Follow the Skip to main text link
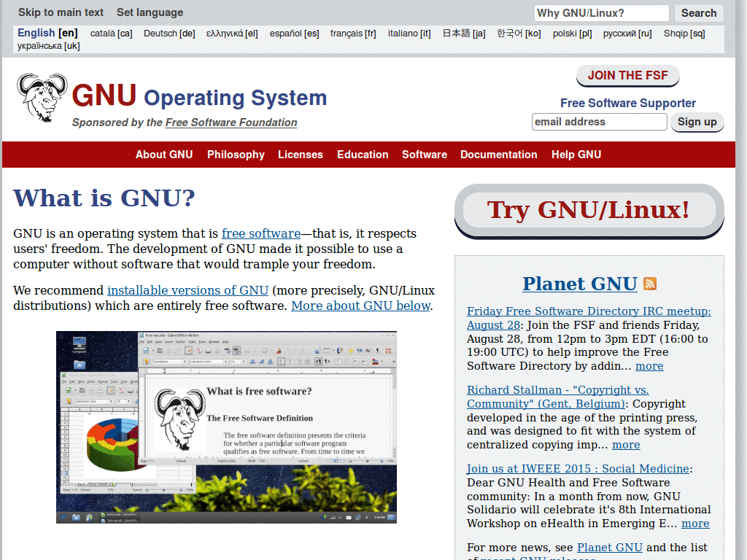Image resolution: width=747 pixels, height=560 pixels. pos(61,12)
